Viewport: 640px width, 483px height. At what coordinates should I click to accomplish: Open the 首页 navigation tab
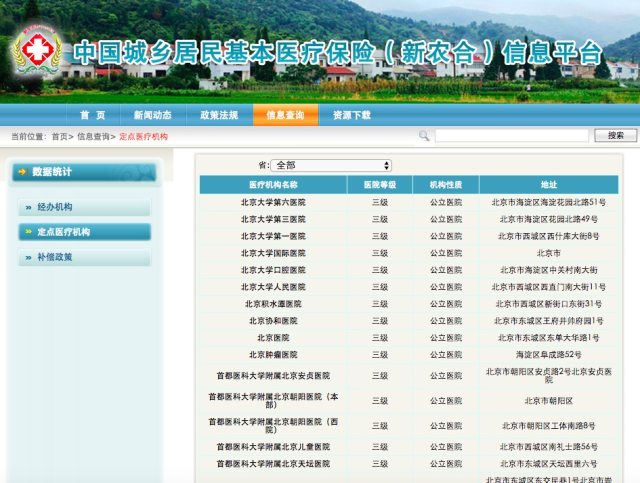tap(93, 115)
